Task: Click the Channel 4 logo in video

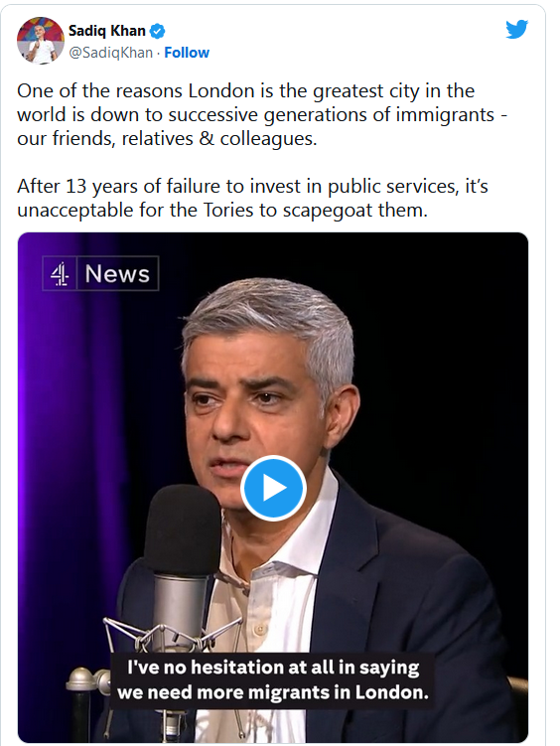Action: pyautogui.click(x=60, y=273)
